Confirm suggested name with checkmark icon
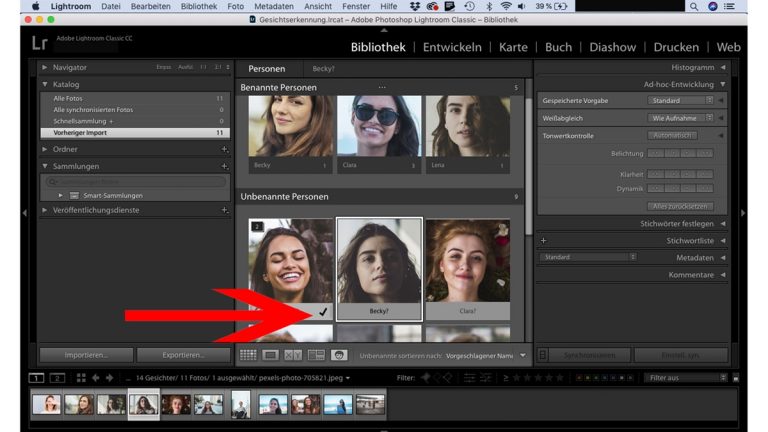Image resolution: width=768 pixels, height=432 pixels. [x=322, y=312]
